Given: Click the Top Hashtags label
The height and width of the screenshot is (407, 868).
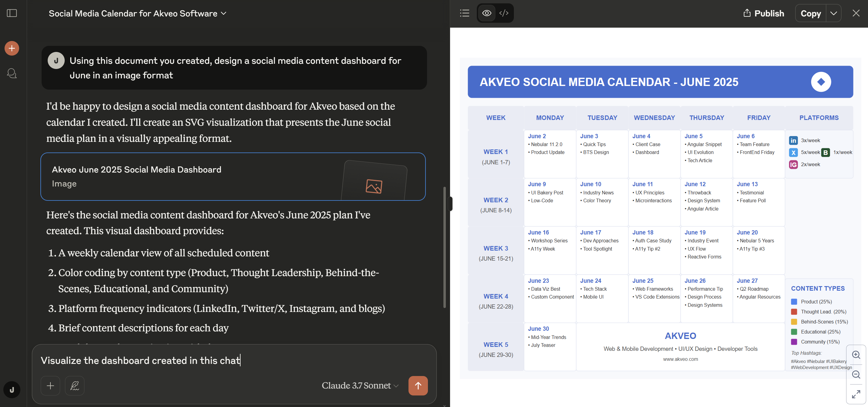Looking at the screenshot, I should [806, 353].
